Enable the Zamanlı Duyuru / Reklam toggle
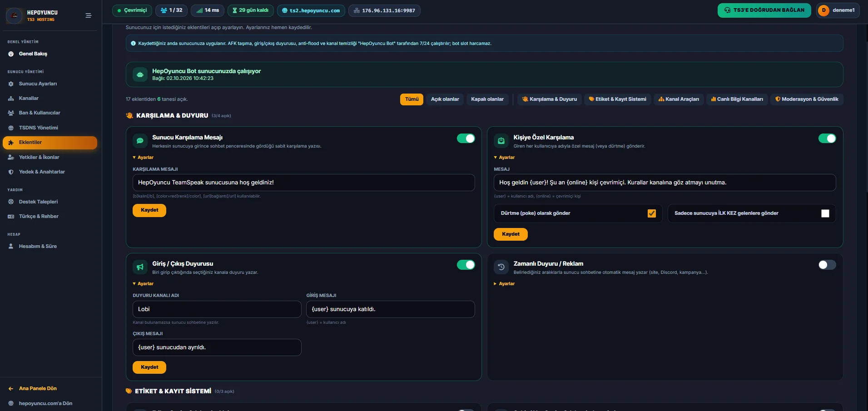 pos(827,265)
